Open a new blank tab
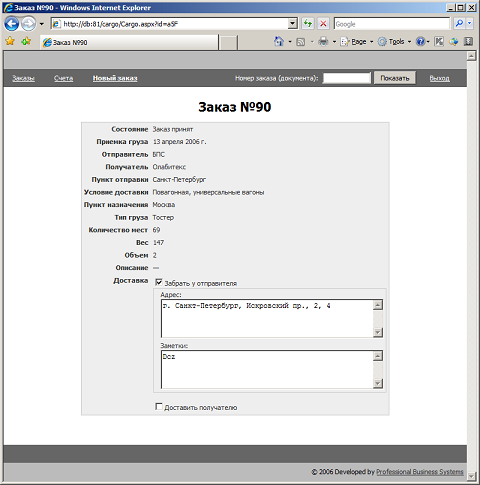 click(228, 43)
